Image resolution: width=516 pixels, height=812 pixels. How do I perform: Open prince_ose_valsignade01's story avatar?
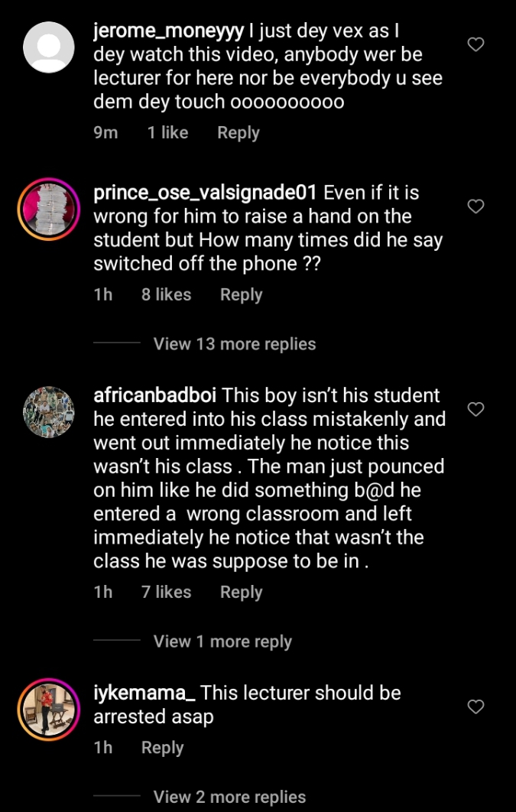[x=49, y=209]
